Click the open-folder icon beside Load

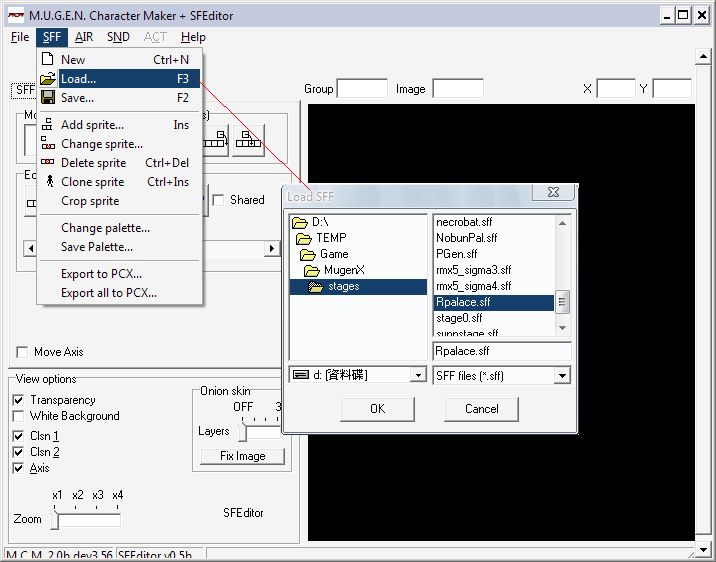(x=47, y=79)
